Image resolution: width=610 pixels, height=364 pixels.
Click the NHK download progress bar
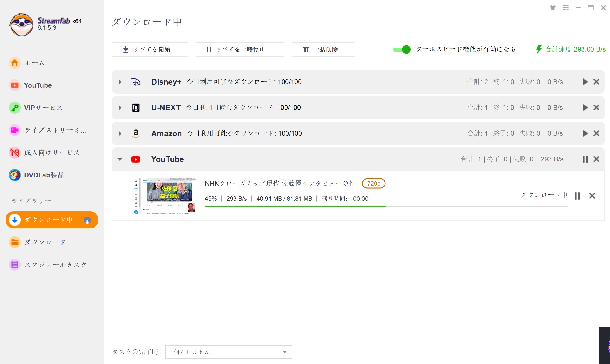(386, 206)
